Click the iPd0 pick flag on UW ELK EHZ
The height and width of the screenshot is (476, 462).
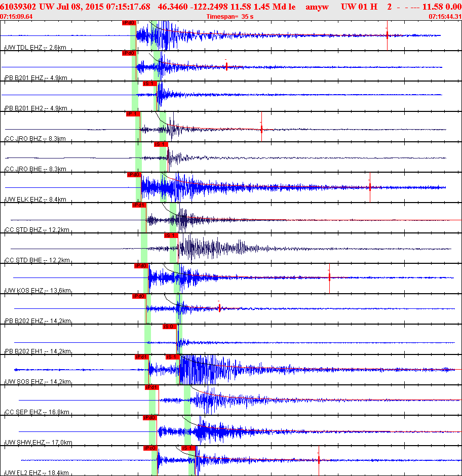point(134,175)
